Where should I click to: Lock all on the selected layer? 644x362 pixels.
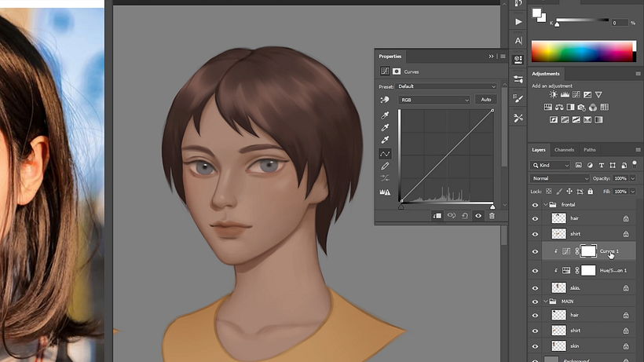[590, 192]
